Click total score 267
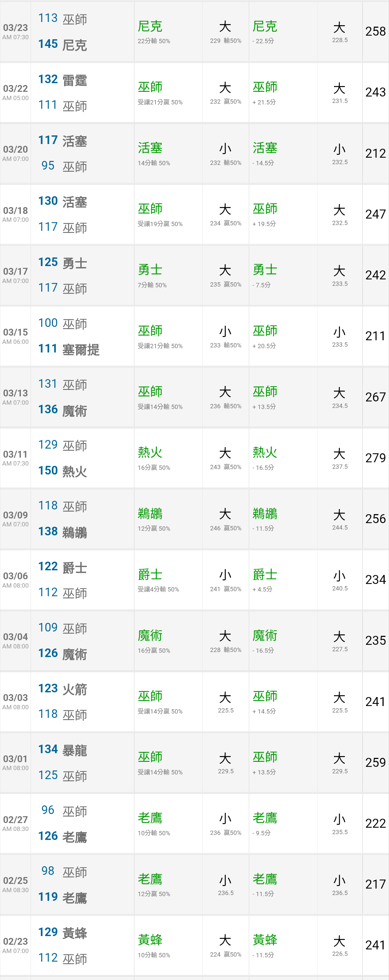389x980 pixels. click(x=375, y=397)
